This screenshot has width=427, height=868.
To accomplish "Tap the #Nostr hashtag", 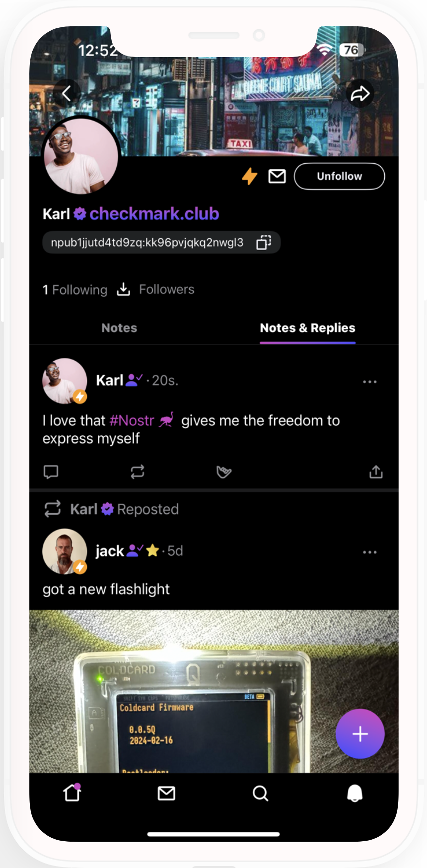I will (132, 420).
